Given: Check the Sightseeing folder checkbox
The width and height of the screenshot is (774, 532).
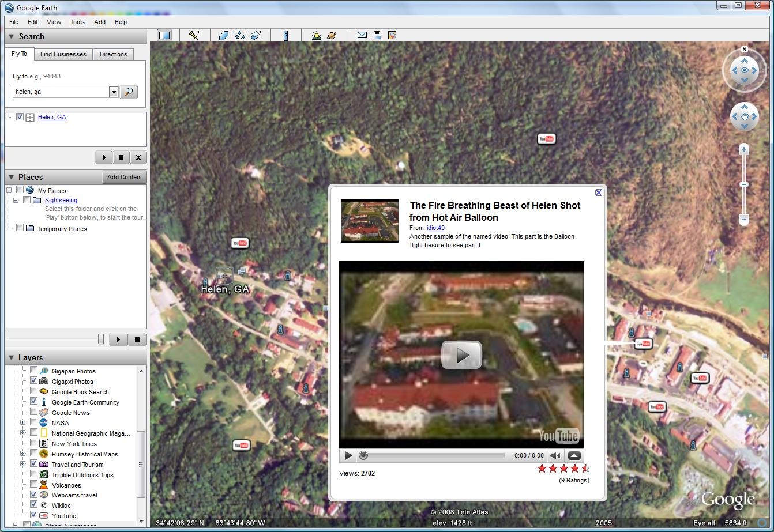Looking at the screenshot, I should (27, 200).
